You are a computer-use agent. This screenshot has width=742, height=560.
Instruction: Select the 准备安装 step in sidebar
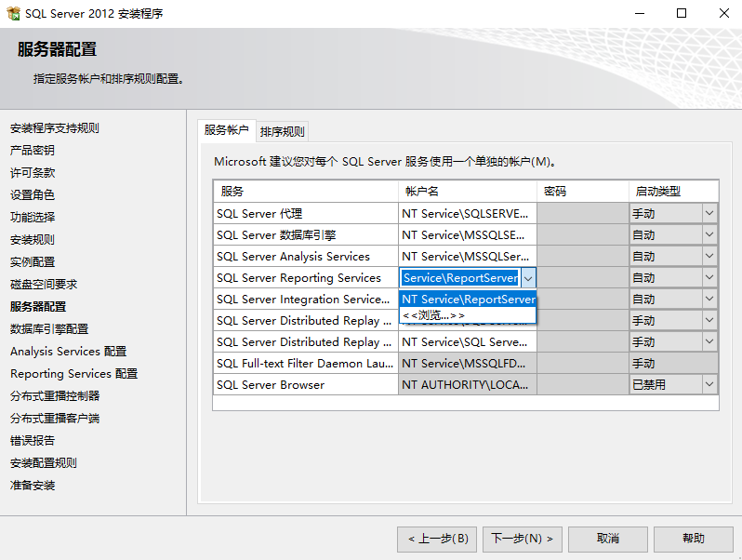(x=33, y=486)
